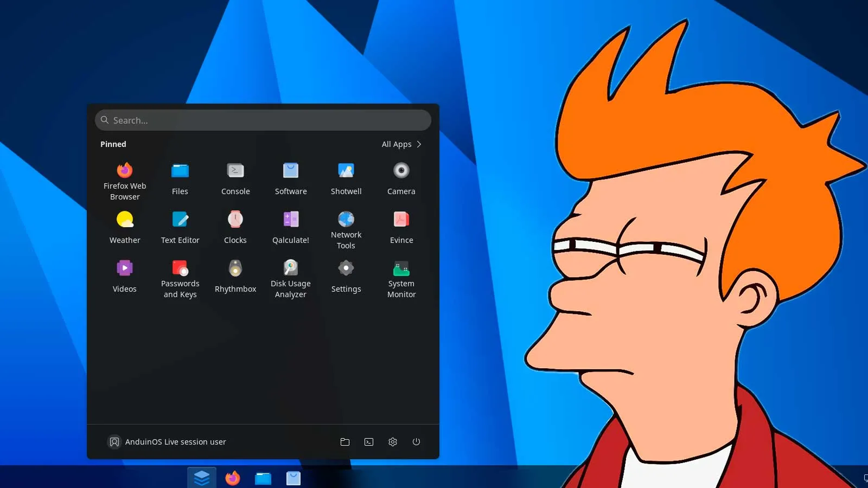This screenshot has width=868, height=488.
Task: Open Software from the taskbar
Action: point(293,478)
